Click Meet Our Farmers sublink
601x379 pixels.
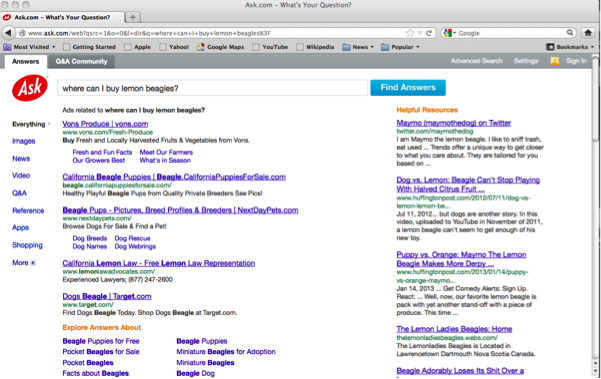pyautogui.click(x=166, y=152)
